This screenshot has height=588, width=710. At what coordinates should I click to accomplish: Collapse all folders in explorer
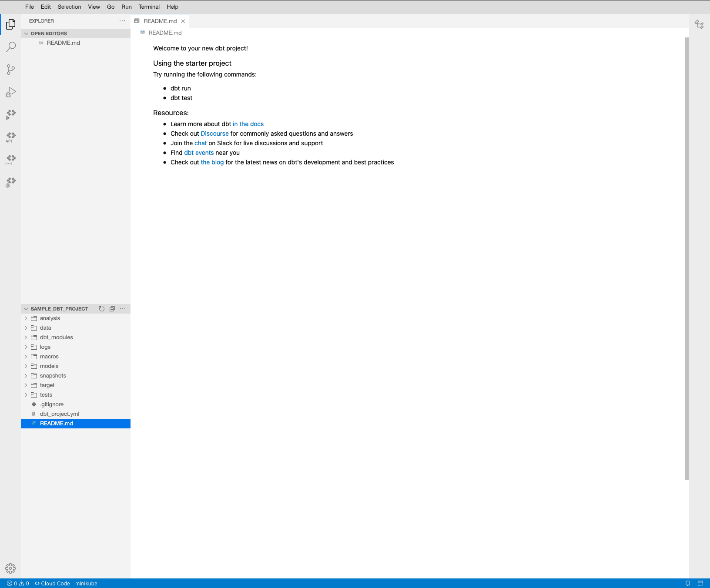point(112,309)
